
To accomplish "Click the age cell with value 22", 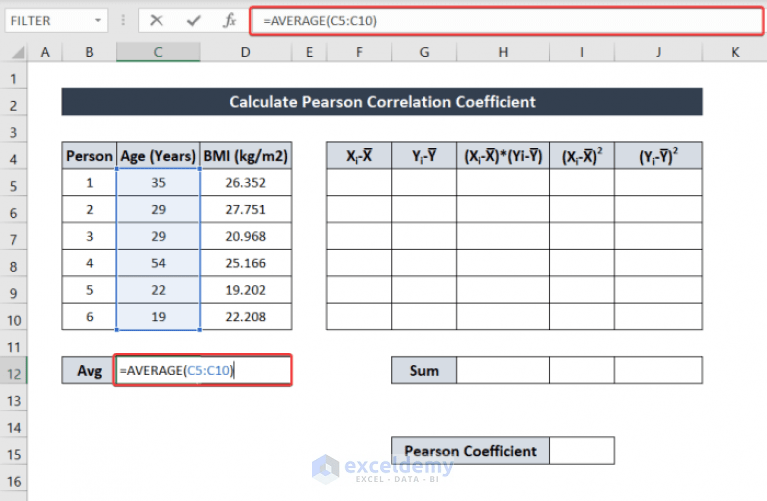I will [158, 290].
